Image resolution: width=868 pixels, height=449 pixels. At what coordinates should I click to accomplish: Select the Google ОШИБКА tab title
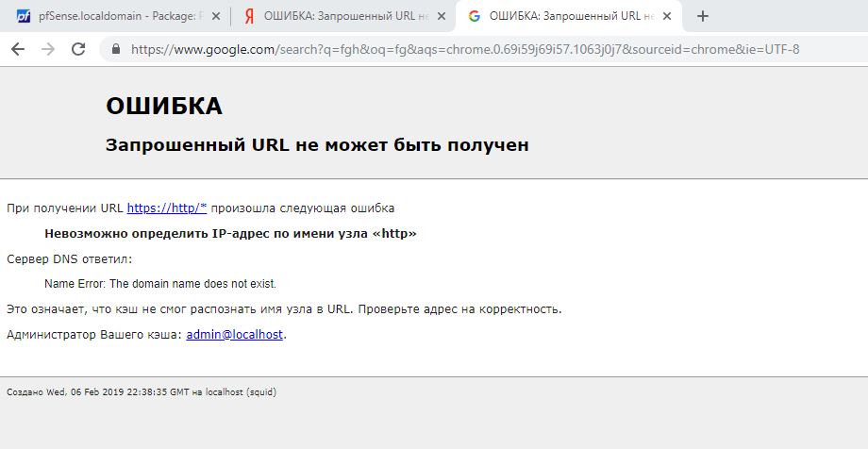pos(566,16)
